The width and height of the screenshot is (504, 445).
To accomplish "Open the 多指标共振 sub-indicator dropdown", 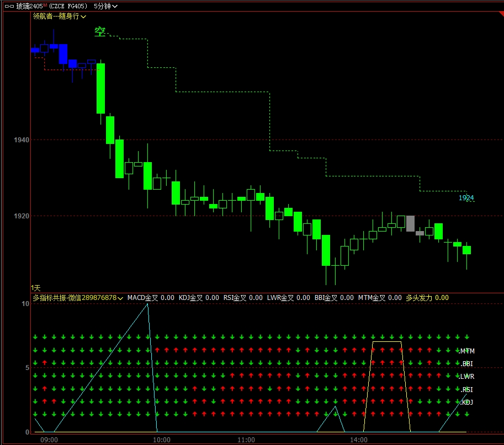I will (x=77, y=298).
